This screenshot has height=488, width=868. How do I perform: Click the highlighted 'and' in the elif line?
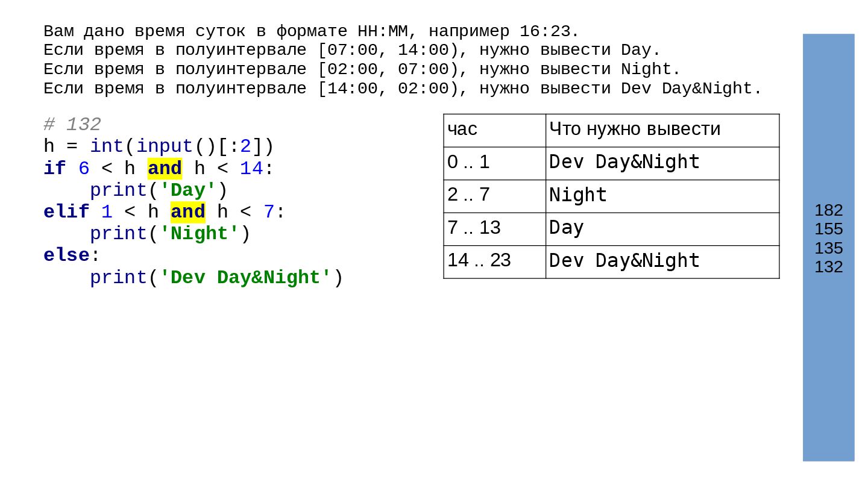click(187, 211)
